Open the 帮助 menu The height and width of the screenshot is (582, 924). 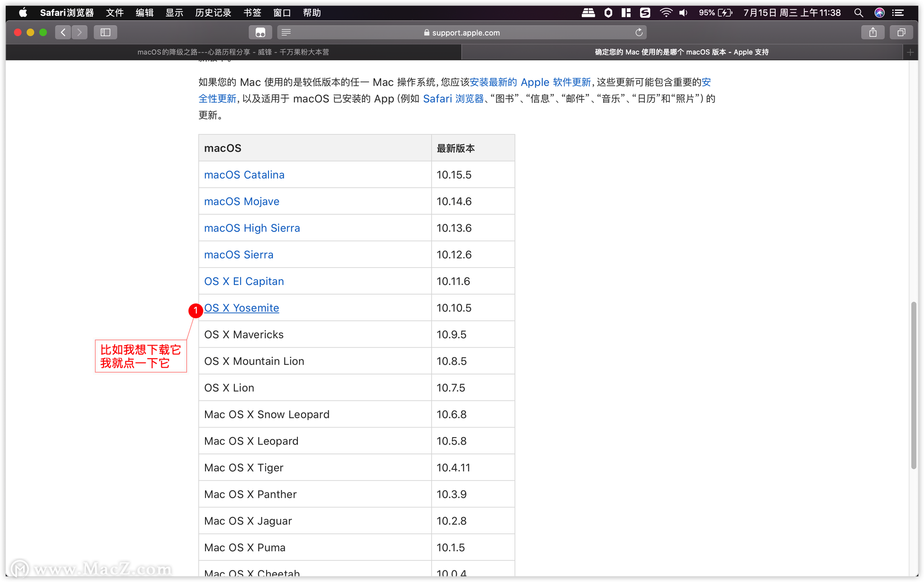click(x=312, y=13)
